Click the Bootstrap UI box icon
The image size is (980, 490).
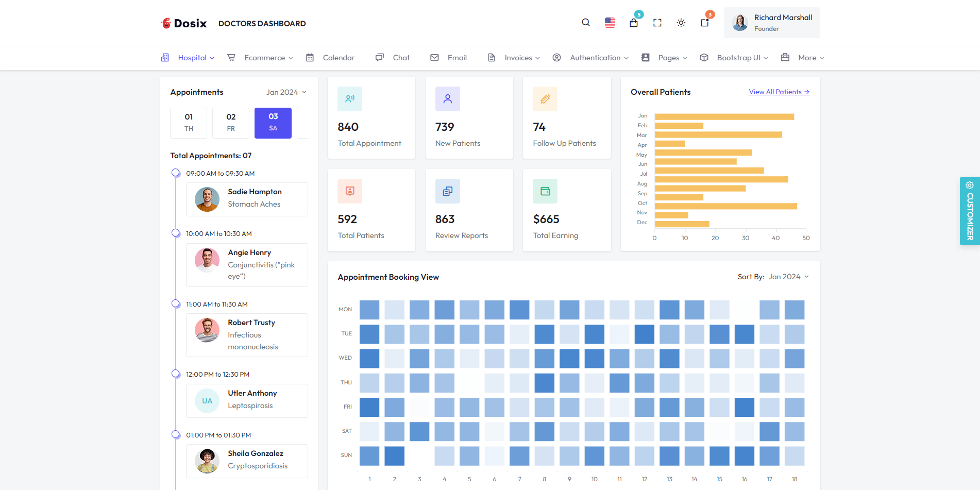[704, 58]
